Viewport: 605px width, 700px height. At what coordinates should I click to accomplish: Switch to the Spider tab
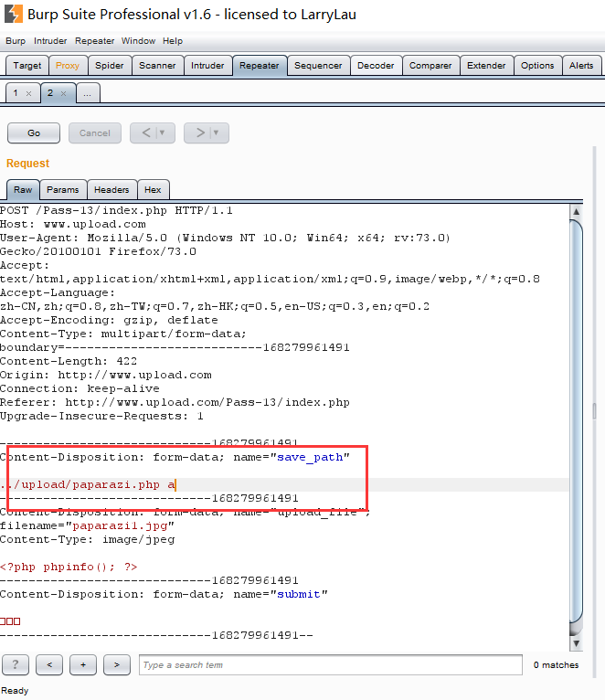point(110,66)
